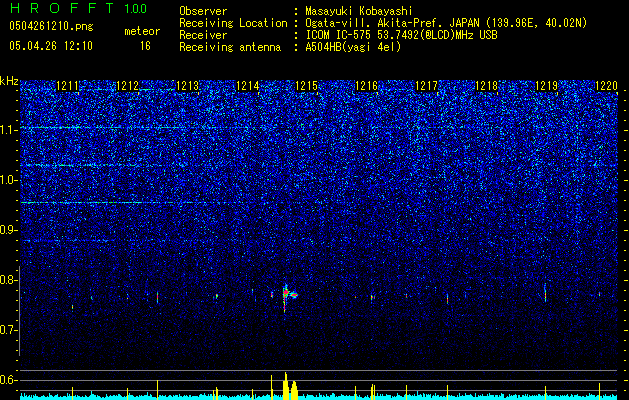
Task: Select the ICOM IC-575 53.7492 MHz receiver text
Action: 401,35
